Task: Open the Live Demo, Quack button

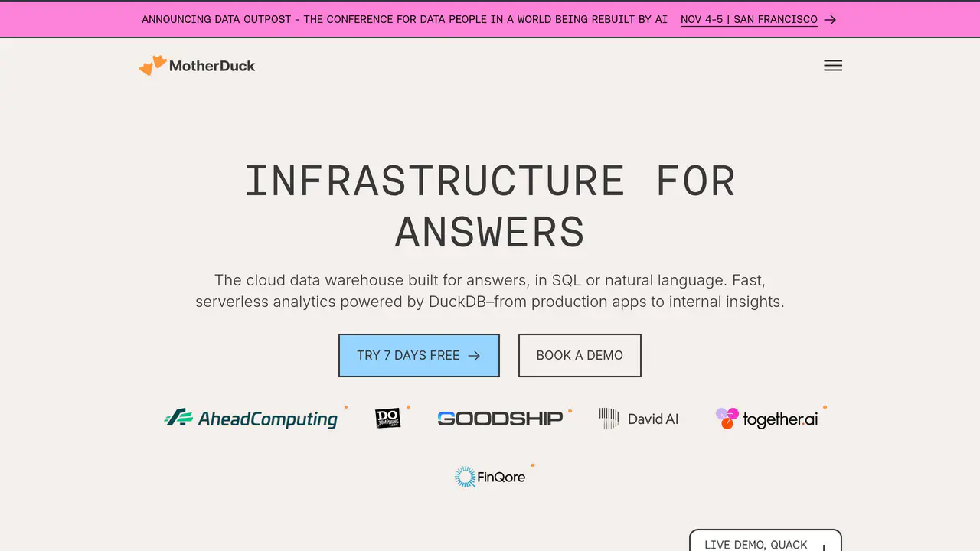Action: pyautogui.click(x=766, y=540)
